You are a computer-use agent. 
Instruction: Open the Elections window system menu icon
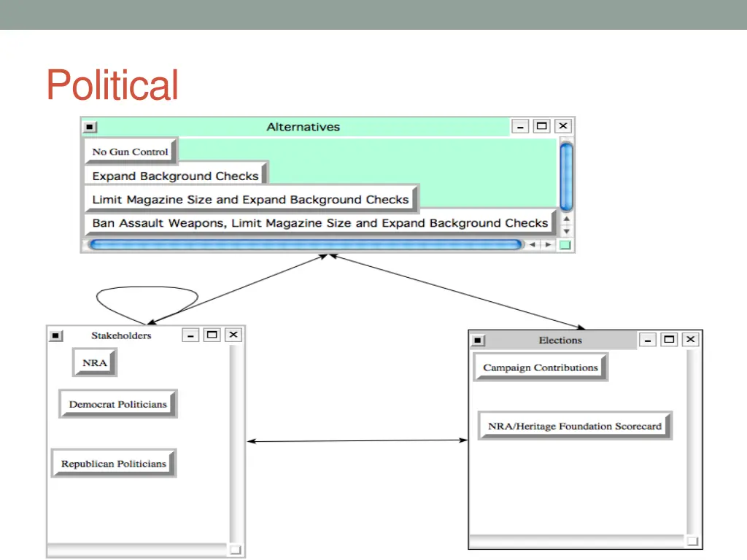coord(478,340)
